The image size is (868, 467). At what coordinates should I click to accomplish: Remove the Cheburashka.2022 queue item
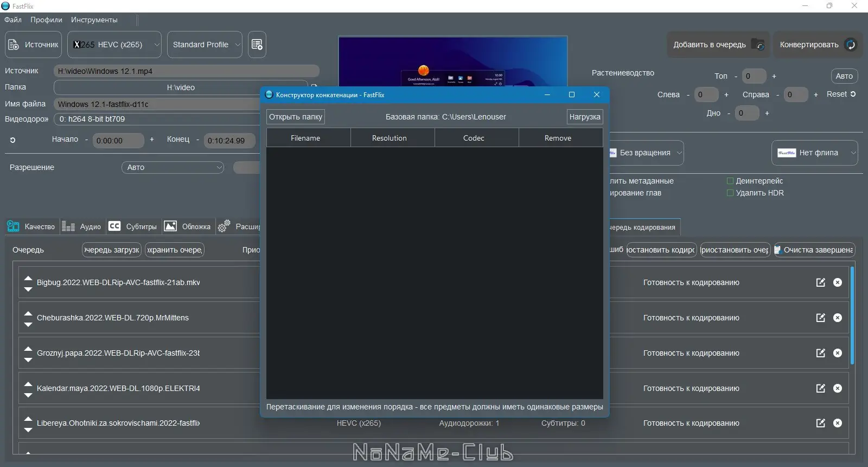click(838, 318)
